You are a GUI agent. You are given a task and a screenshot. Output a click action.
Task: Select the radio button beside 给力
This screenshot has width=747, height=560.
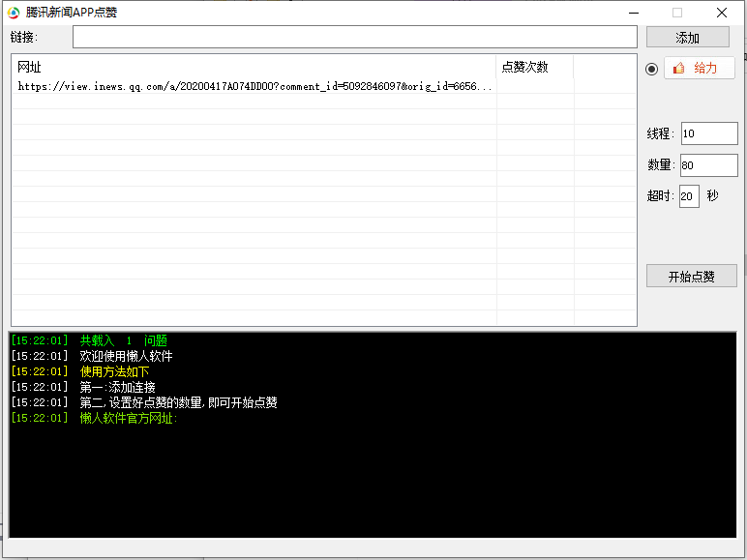click(x=652, y=69)
